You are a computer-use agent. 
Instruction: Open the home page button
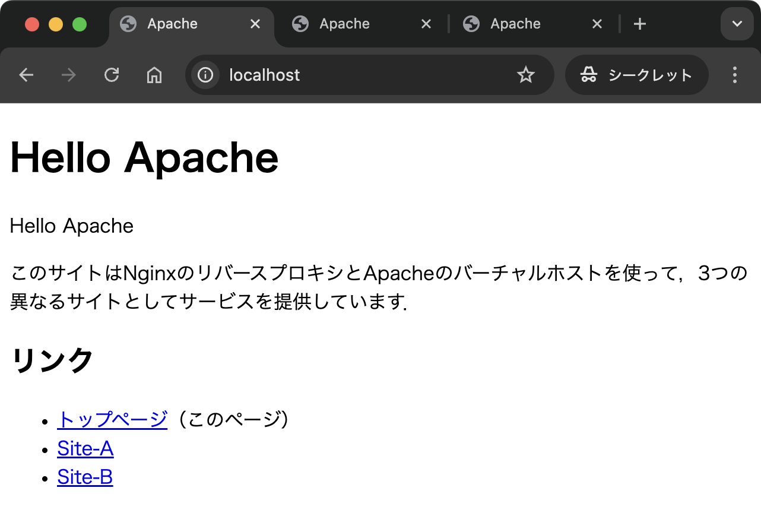click(154, 75)
